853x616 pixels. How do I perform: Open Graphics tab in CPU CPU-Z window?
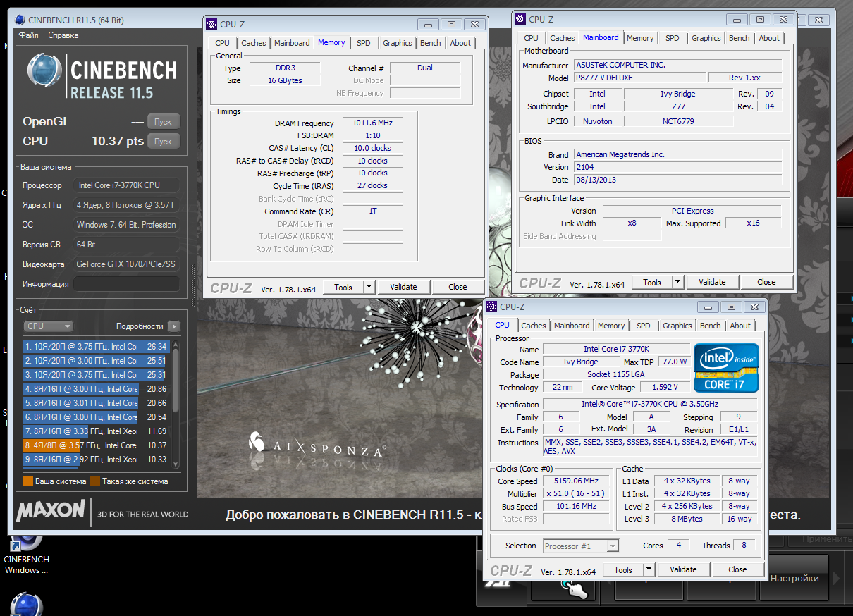click(677, 326)
